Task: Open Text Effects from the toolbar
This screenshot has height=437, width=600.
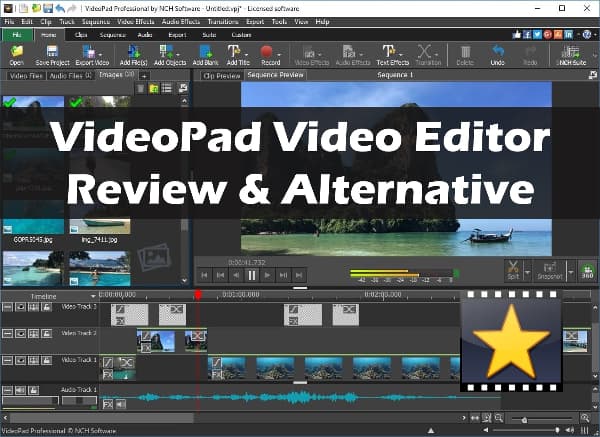Action: (393, 55)
